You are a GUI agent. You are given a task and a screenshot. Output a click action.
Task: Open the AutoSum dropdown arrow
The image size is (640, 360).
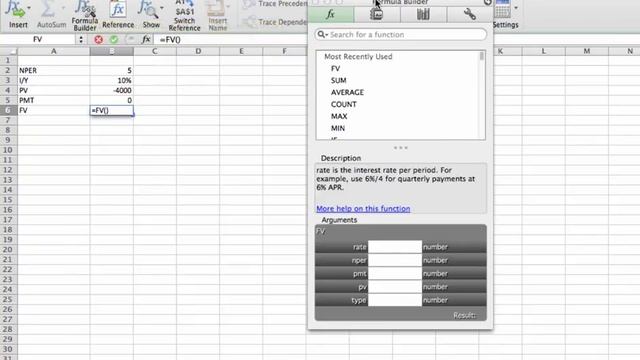[63, 8]
